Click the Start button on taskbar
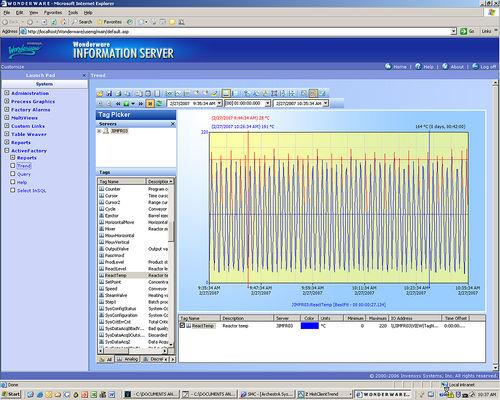 (10, 394)
